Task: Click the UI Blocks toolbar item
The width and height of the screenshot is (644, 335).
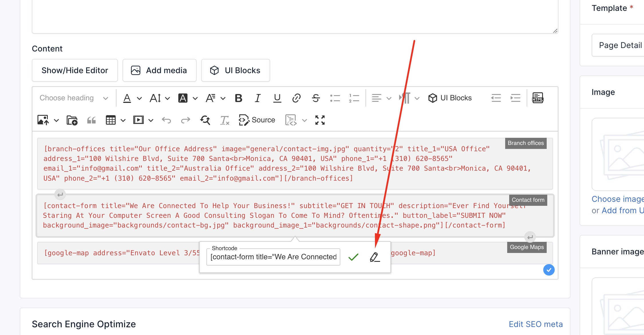Action: 450,98
